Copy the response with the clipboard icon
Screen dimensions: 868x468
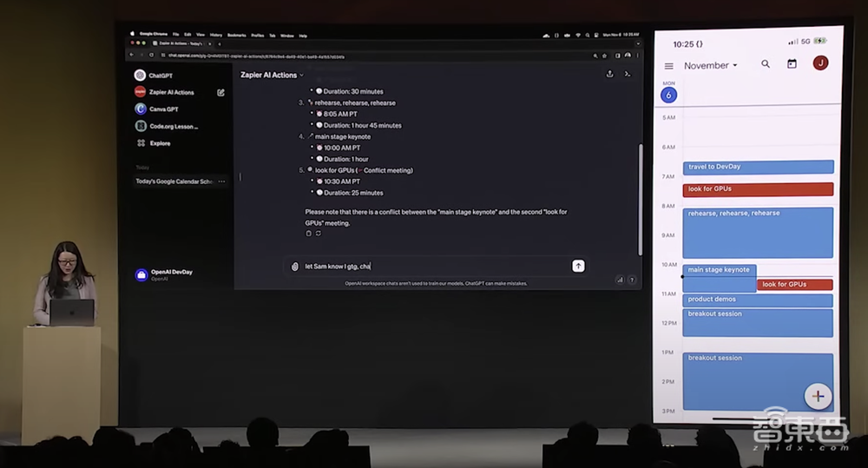(308, 234)
